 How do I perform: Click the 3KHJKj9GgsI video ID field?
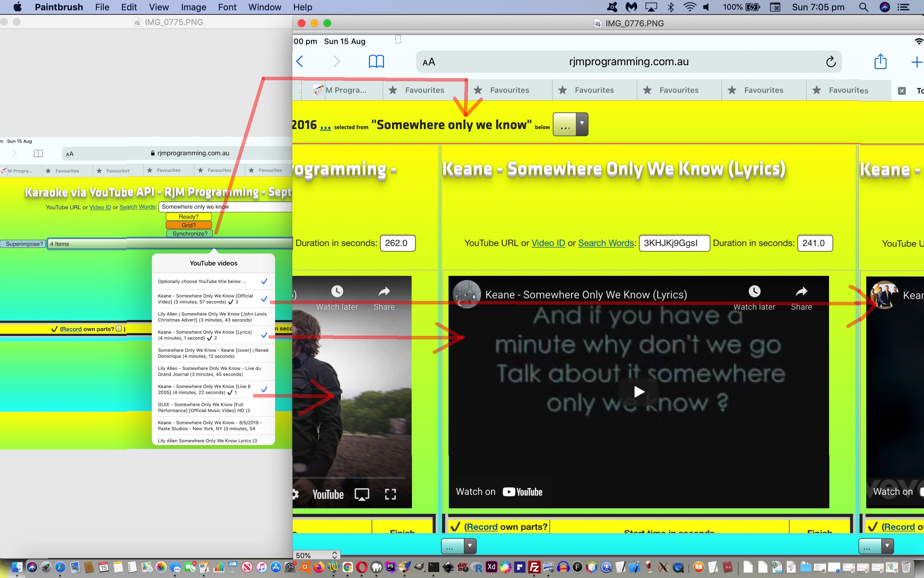pos(674,243)
